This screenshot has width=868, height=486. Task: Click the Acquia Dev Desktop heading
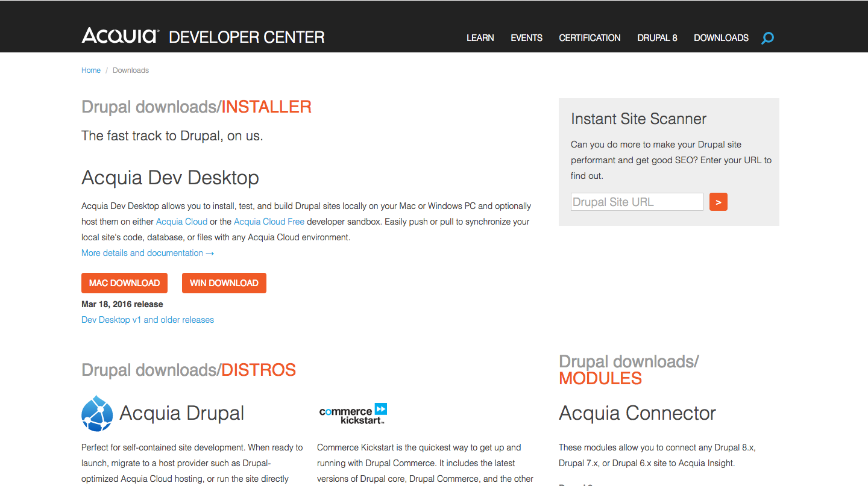[171, 178]
